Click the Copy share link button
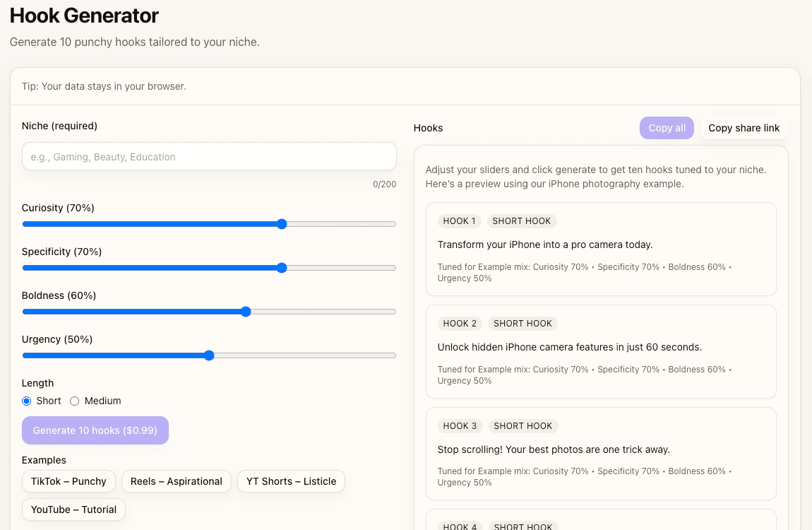 tap(744, 128)
